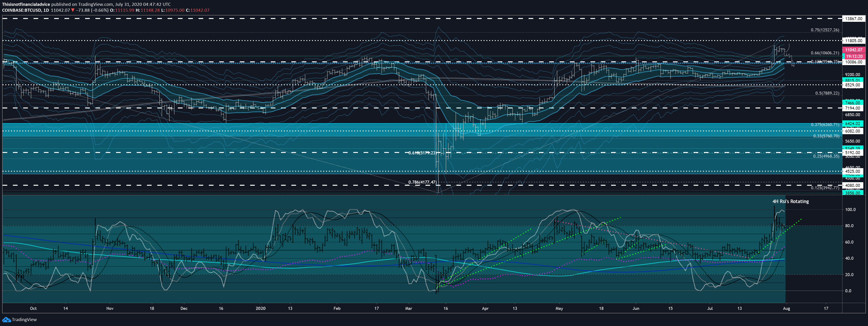Click the 0.75(12527.26) Fibonacci label
This screenshot has width=868, height=326.
click(x=825, y=30)
